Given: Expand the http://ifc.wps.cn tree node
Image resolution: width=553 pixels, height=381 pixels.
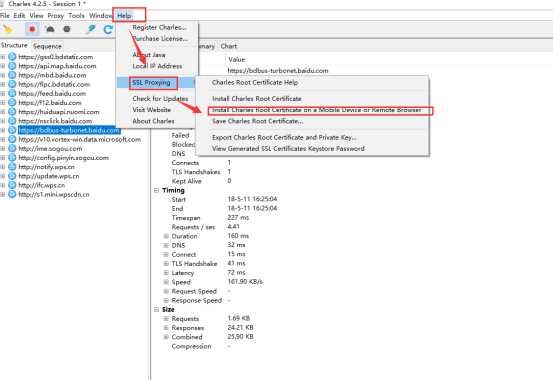Looking at the screenshot, I should (3, 185).
